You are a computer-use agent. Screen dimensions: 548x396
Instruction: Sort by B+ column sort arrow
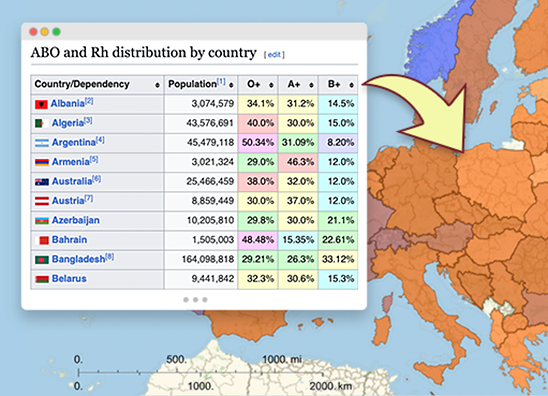coord(352,85)
